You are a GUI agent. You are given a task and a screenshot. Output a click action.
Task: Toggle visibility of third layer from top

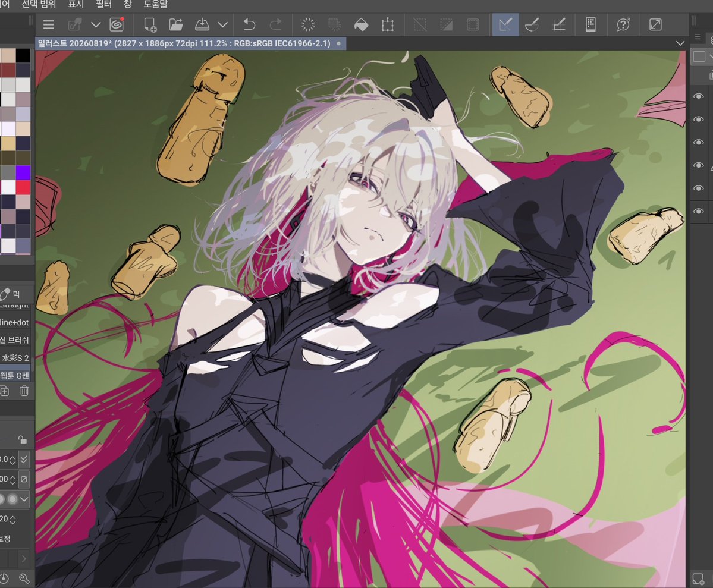click(699, 142)
